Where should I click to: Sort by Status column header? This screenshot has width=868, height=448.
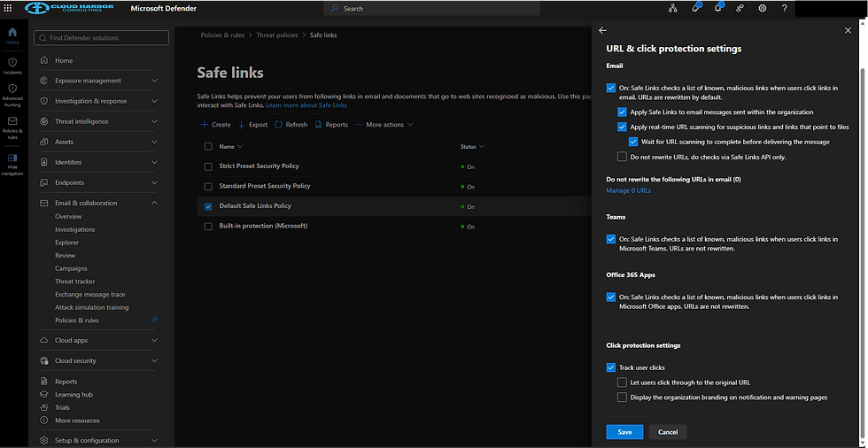[472, 147]
